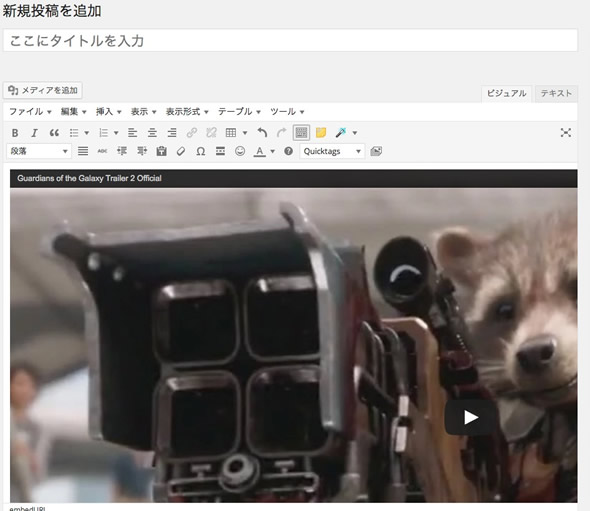
Task: Redo the last action
Action: pos(281,133)
